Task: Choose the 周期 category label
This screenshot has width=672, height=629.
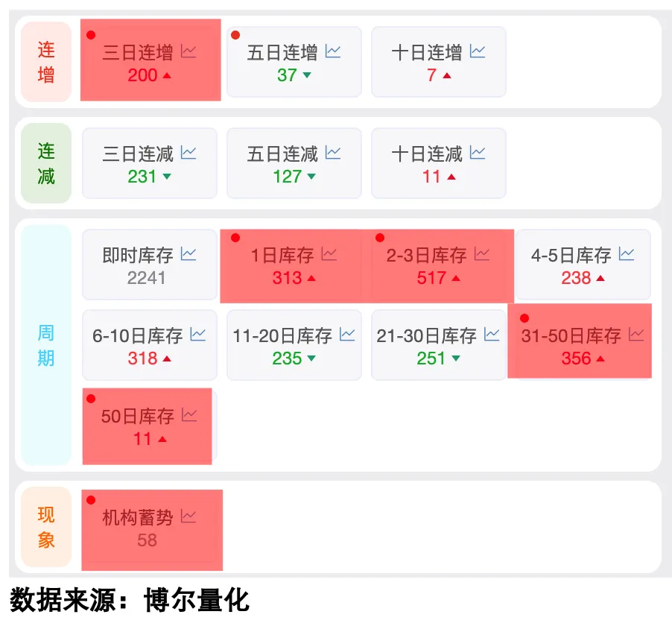Action: pos(46,345)
